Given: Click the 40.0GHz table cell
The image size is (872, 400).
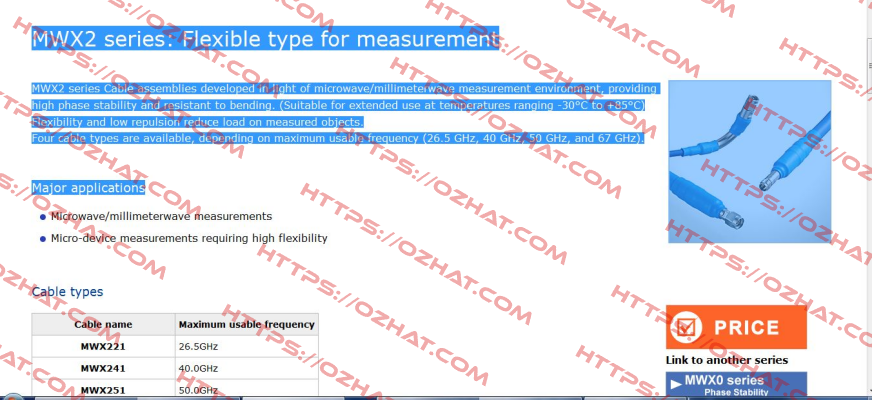Looking at the screenshot, I should tap(247, 368).
